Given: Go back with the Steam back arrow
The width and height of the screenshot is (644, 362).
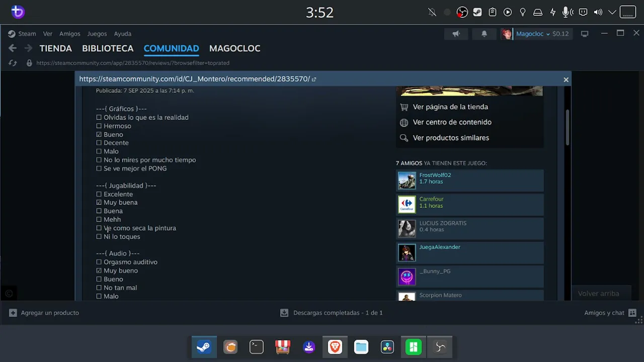Looking at the screenshot, I should coord(13,48).
